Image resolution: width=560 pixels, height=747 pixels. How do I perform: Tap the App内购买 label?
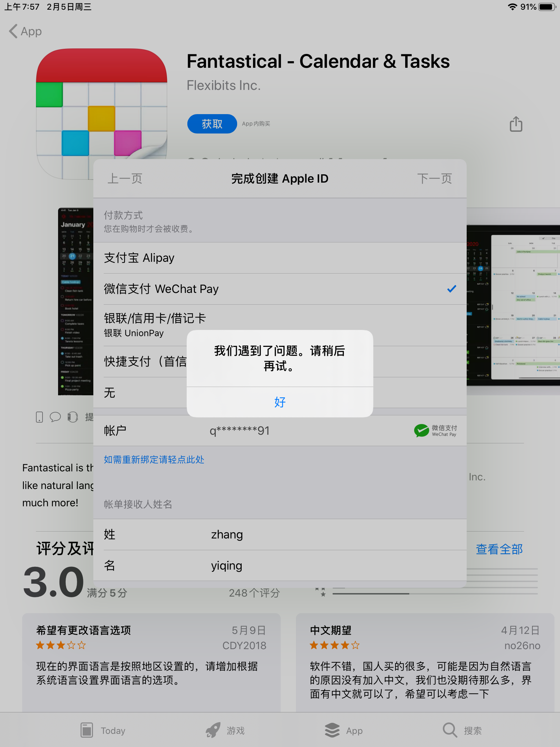point(256,124)
